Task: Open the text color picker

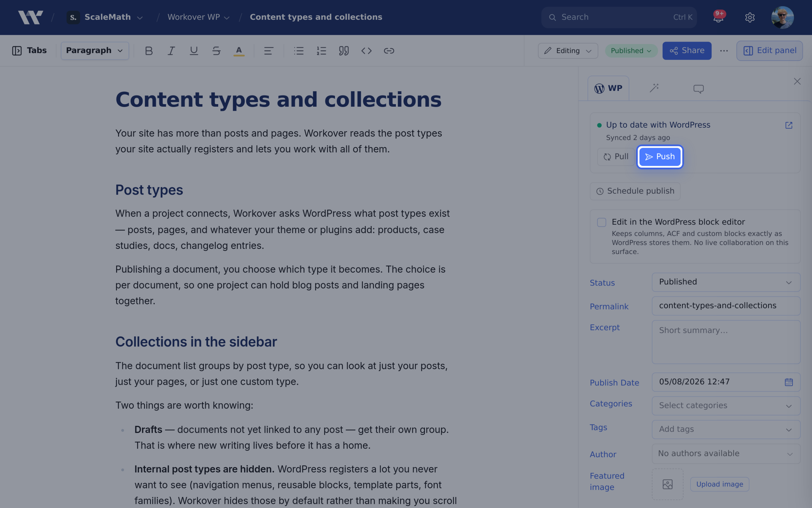Action: [239, 51]
